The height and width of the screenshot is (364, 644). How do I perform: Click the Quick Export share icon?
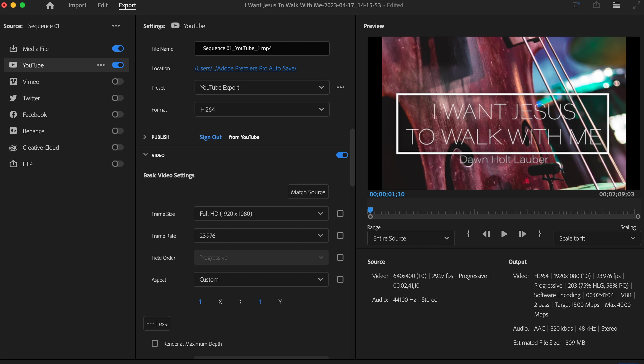[x=596, y=5]
